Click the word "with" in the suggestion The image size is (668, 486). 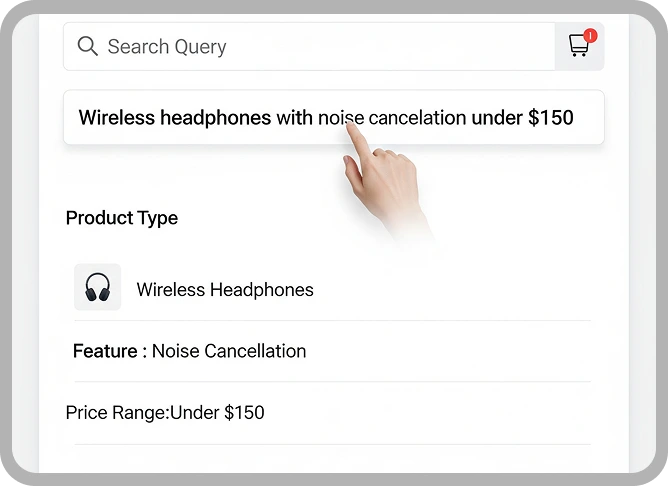click(x=294, y=118)
